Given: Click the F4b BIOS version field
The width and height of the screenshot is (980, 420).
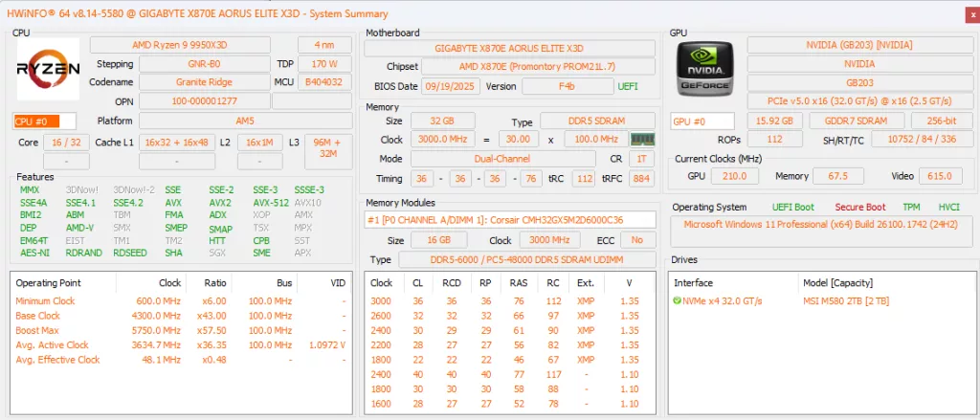Looking at the screenshot, I should (x=568, y=86).
